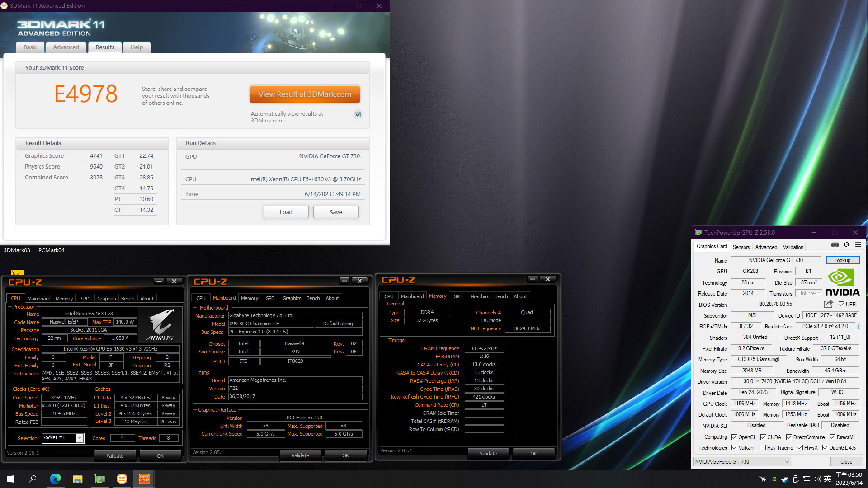The image size is (868, 488).
Task: Click Lookup button in GPU-Z
Action: (842, 260)
